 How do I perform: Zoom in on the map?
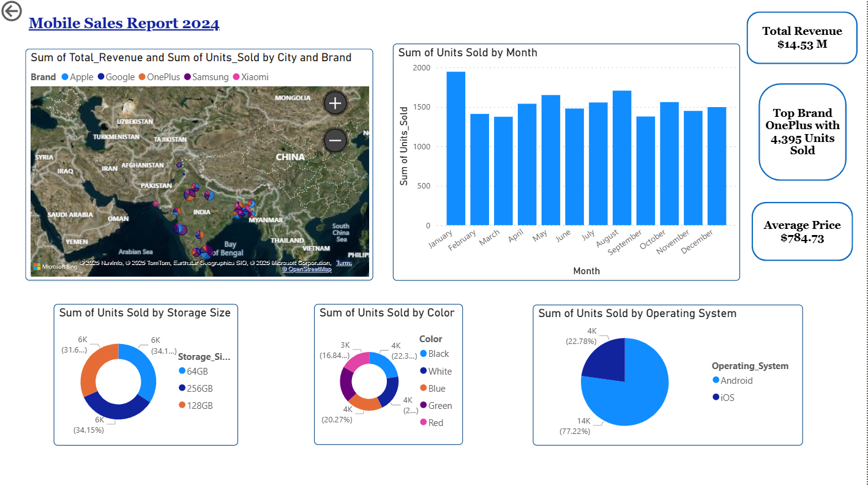[x=335, y=103]
